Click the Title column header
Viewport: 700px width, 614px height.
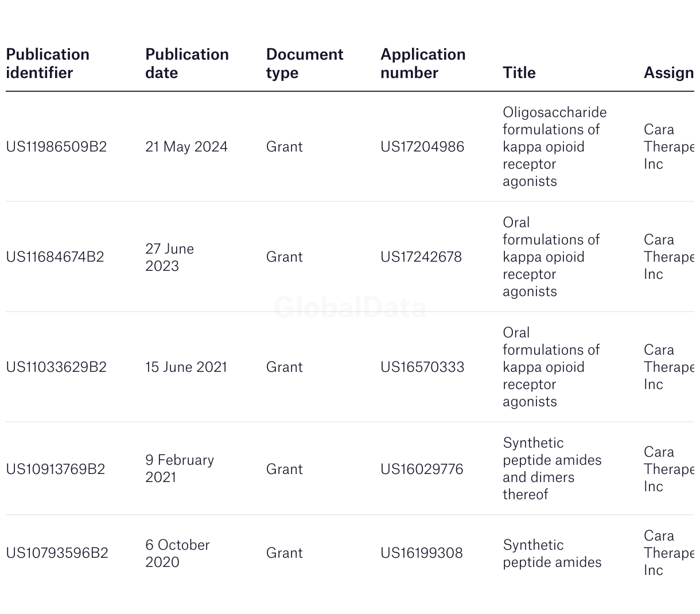(519, 73)
